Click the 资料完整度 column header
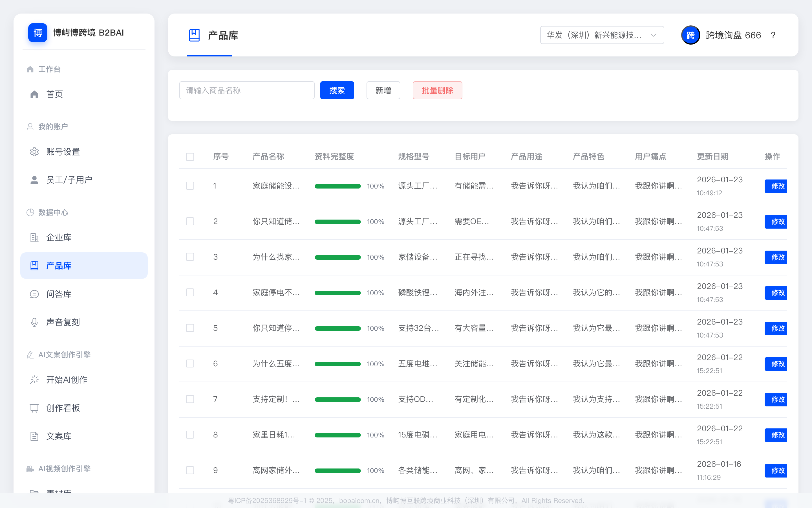 click(334, 157)
